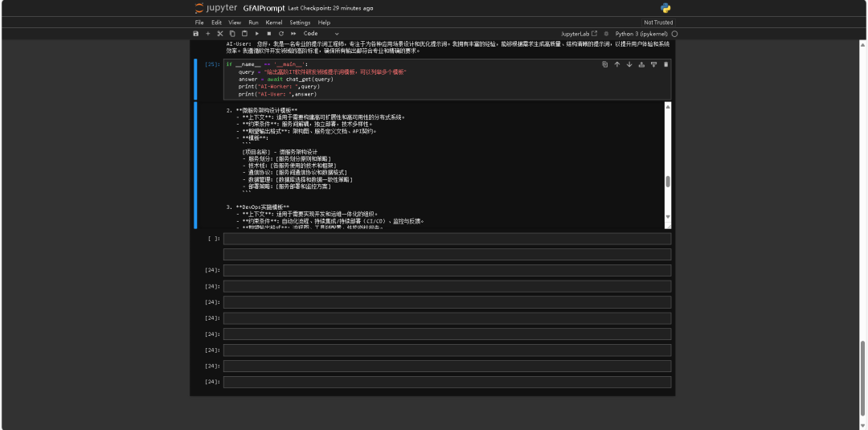Open the Kernel menu
Screen dimensions: 868x430
(274, 23)
